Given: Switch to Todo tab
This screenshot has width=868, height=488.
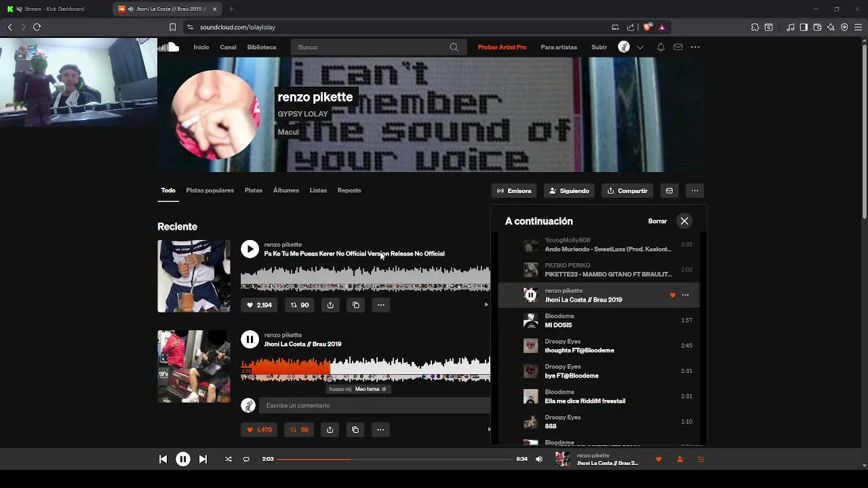Looking at the screenshot, I should pyautogui.click(x=168, y=190).
